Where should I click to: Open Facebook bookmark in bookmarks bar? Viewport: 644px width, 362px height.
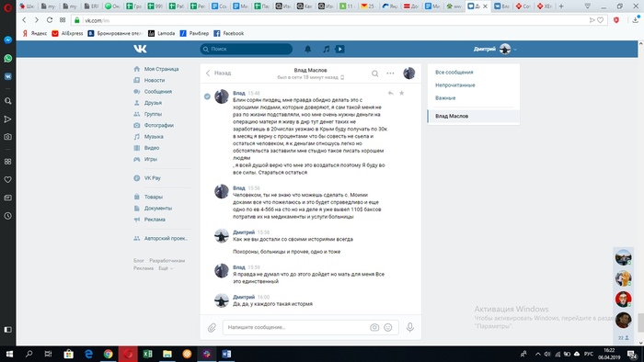click(229, 34)
